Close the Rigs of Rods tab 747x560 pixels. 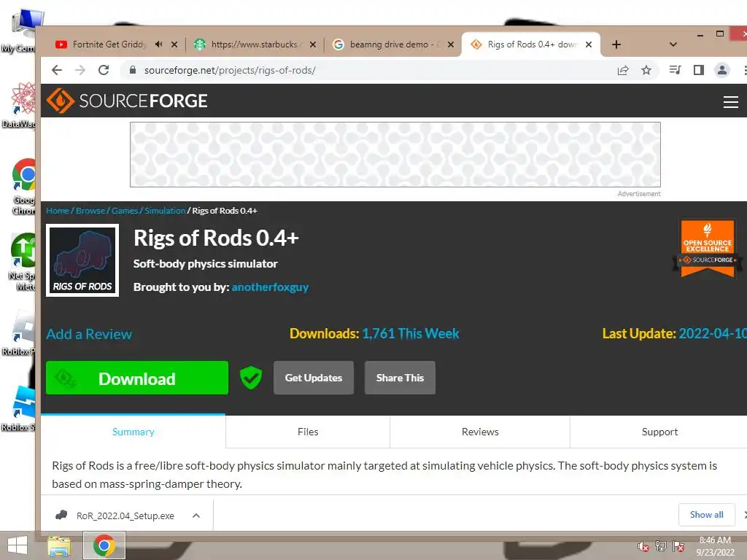(x=589, y=44)
